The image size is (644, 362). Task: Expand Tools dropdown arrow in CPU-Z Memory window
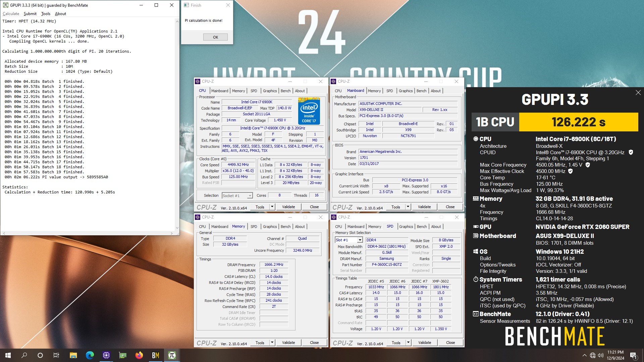tap(272, 343)
